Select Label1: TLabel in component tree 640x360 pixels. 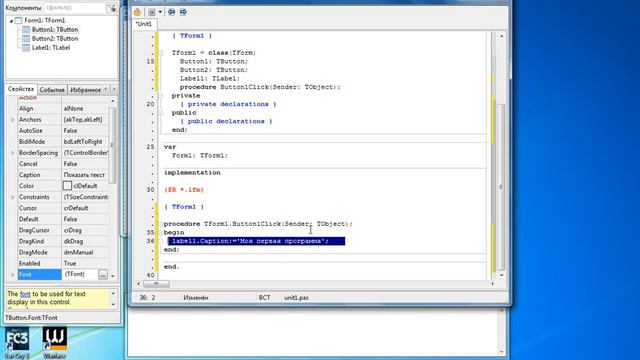tap(51, 47)
